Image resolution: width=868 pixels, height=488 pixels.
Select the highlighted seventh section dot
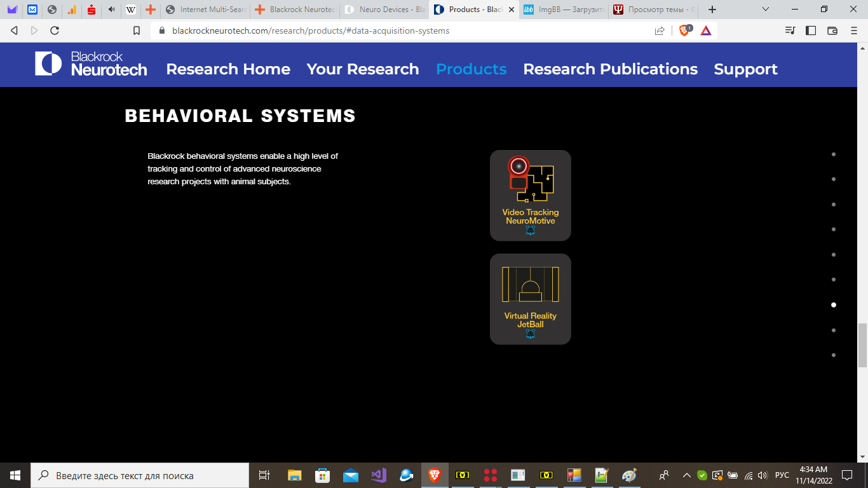point(834,305)
